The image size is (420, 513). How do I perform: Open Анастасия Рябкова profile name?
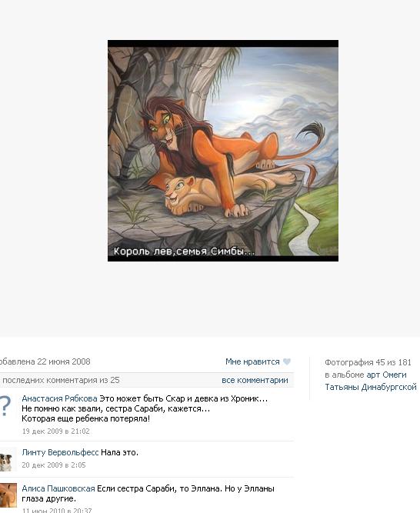coord(59,398)
